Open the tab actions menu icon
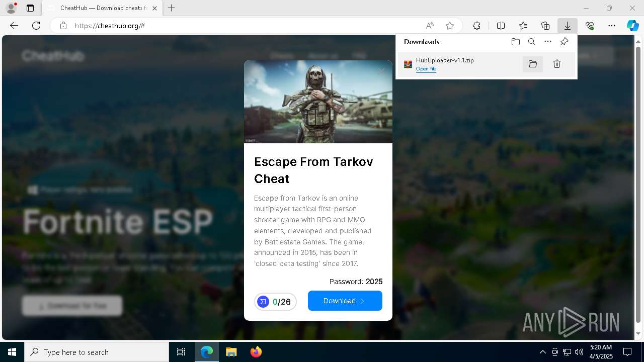This screenshot has width=644, height=362. 30,8
